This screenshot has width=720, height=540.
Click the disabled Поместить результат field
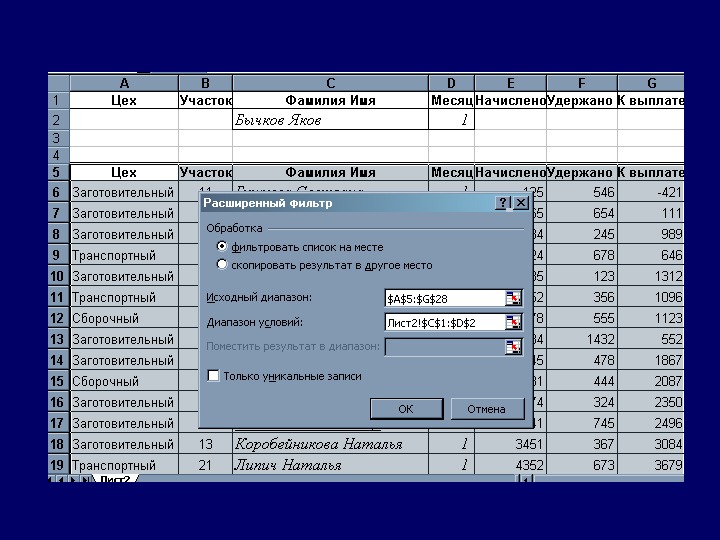(x=444, y=347)
